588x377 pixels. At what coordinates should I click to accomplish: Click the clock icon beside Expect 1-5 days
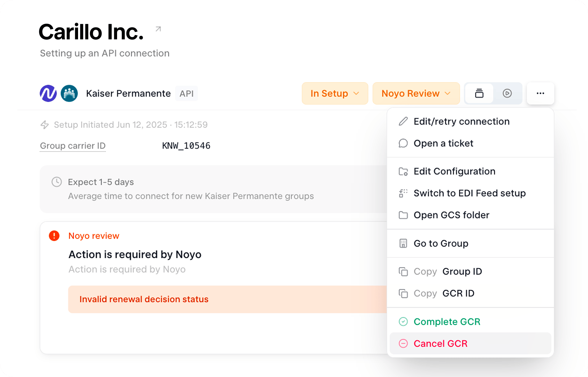tap(56, 182)
